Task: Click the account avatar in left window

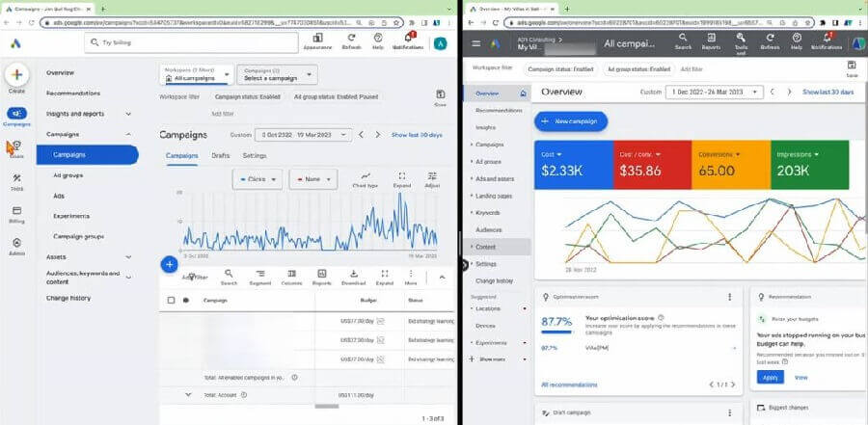Action: [440, 43]
